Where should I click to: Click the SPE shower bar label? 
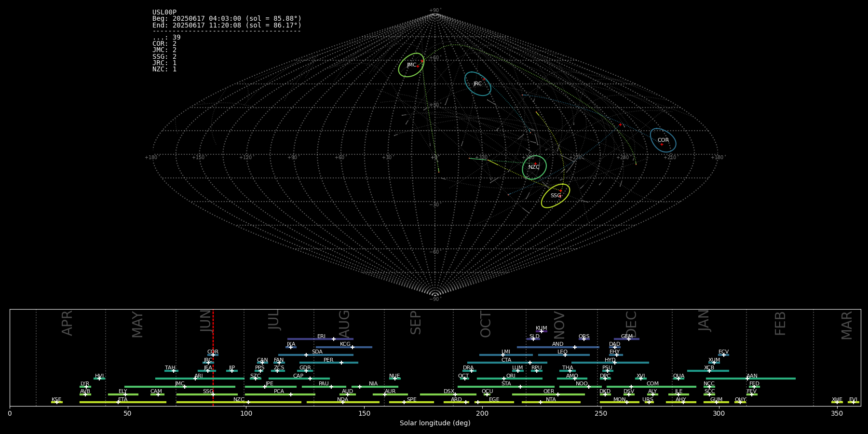[x=411, y=400]
